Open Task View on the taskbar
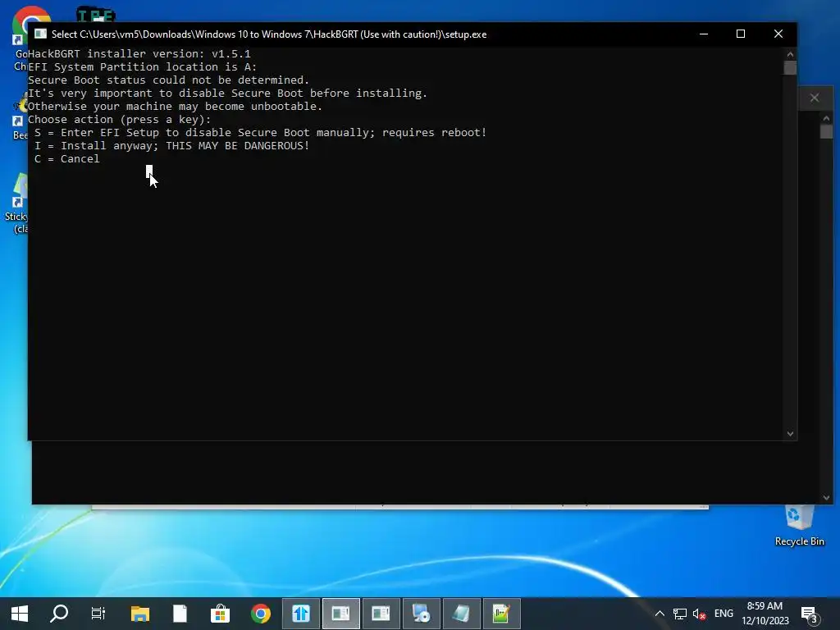840x630 pixels. tap(98, 614)
